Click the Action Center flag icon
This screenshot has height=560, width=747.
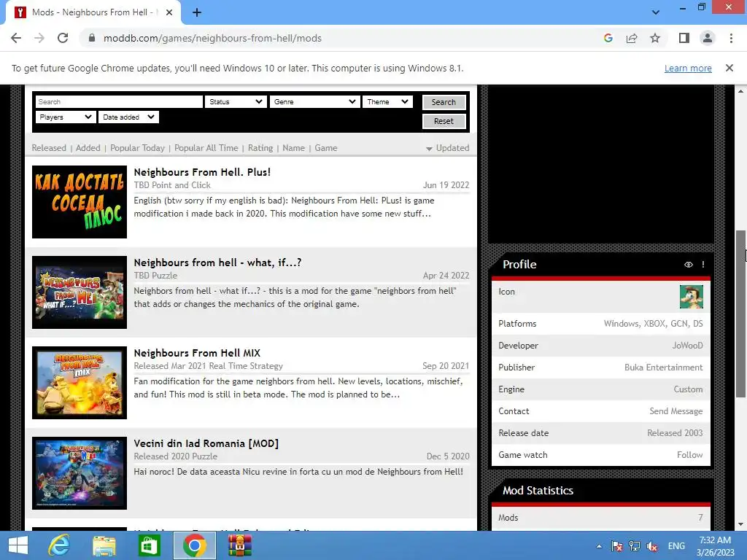pos(616,546)
